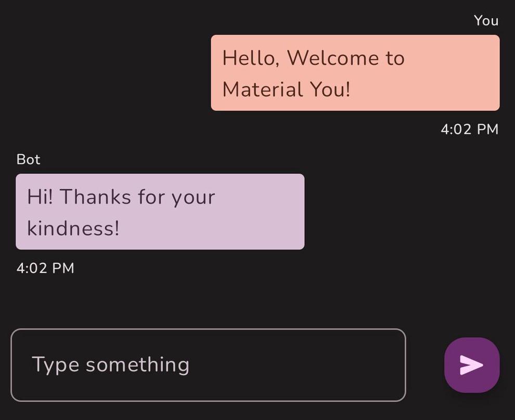Tap the 4:02 PM timestamp below the bot reply

pyautogui.click(x=45, y=268)
